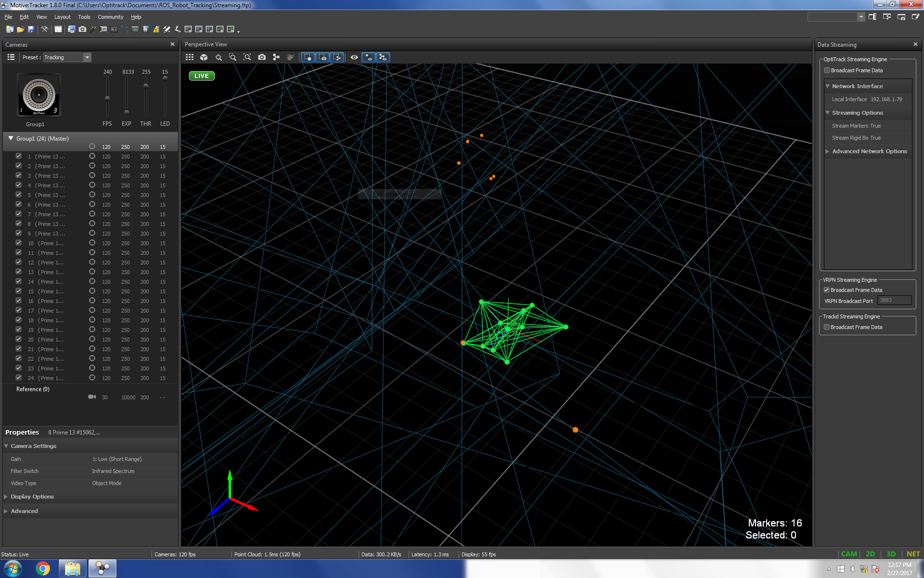Click the zoom-to-fit magnifier icon in viewport
Viewport: 924px width, 578px height.
click(x=247, y=57)
